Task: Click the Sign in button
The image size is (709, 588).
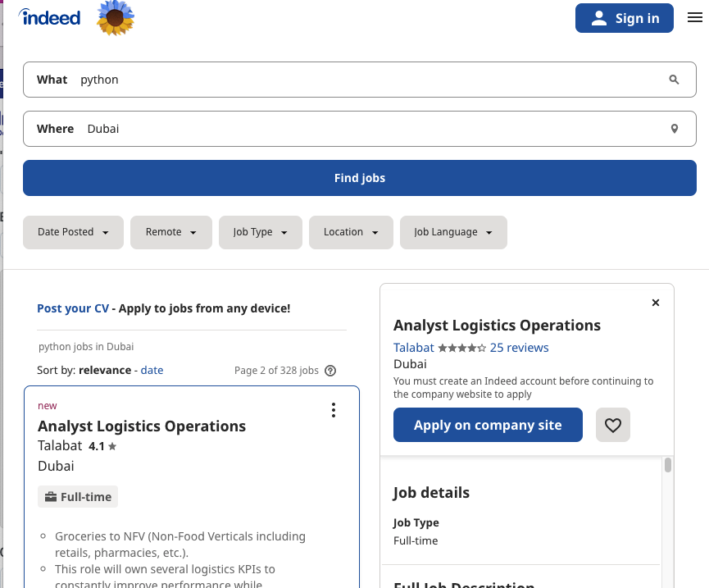Action: [x=625, y=18]
